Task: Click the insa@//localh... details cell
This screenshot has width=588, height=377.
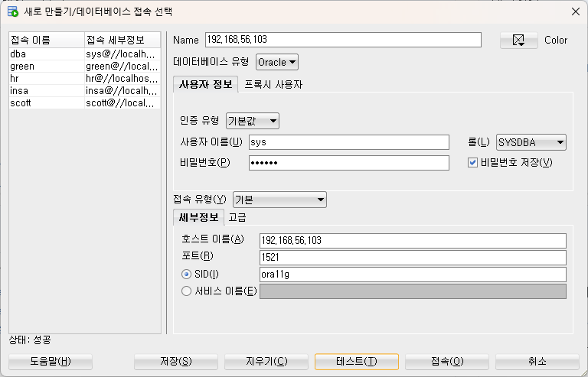Action: pyautogui.click(x=122, y=91)
